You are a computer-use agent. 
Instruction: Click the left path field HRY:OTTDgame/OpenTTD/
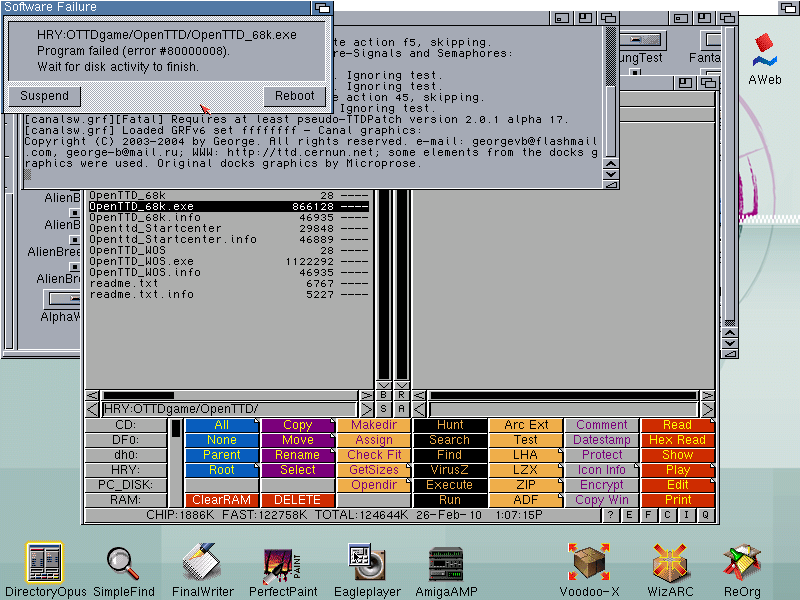[229, 409]
